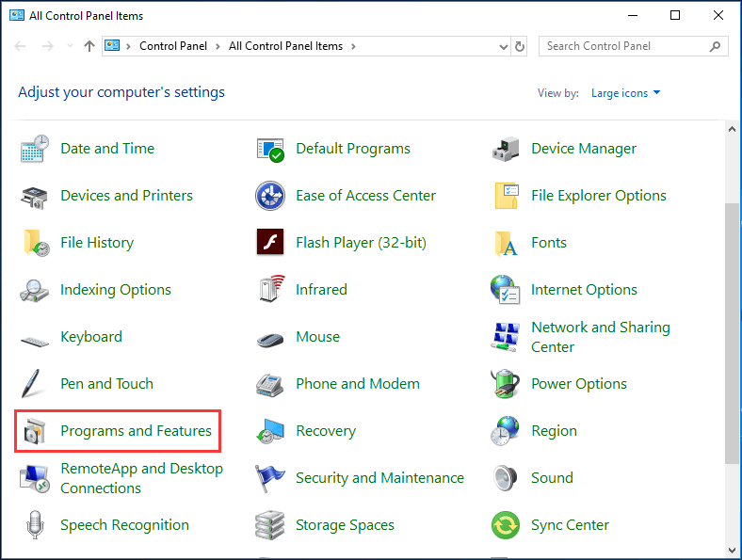Click the Up one level arrow button
This screenshot has height=560, width=742.
click(89, 46)
